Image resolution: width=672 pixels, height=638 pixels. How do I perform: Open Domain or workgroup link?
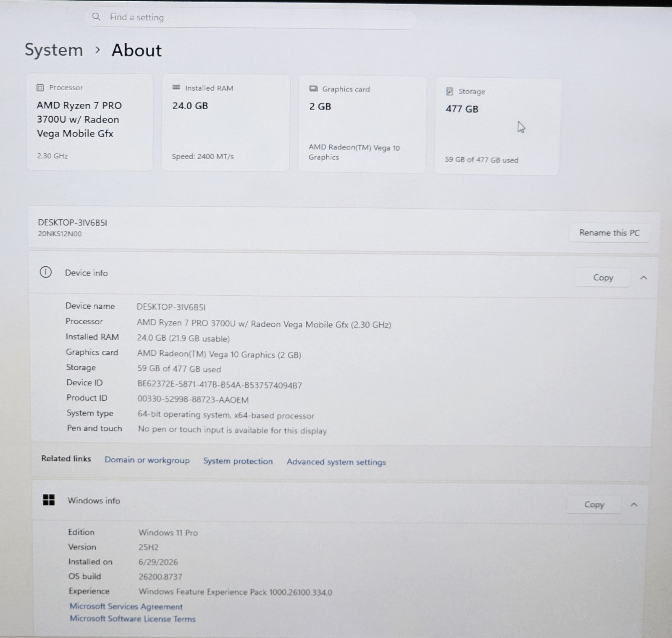[147, 460]
